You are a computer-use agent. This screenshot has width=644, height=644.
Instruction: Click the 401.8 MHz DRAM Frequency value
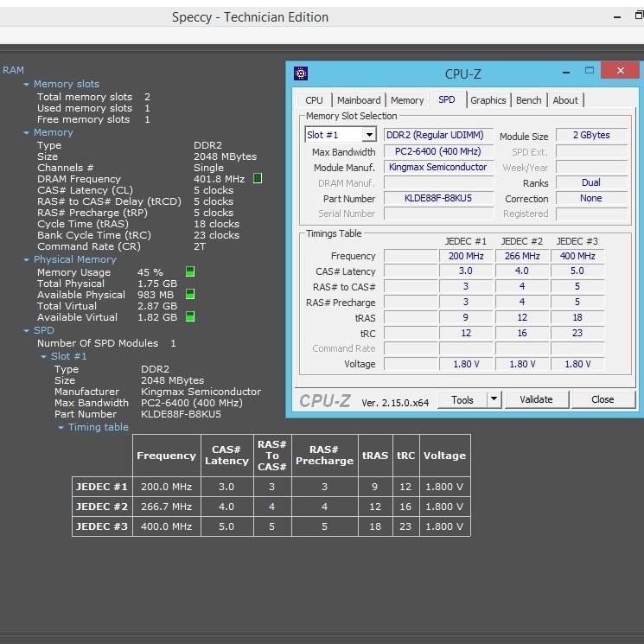pos(219,179)
